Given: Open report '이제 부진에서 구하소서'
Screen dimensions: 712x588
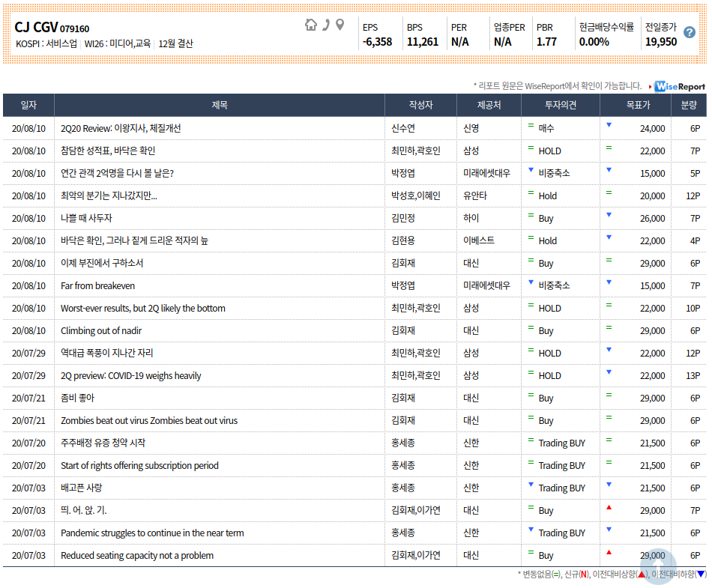Looking at the screenshot, I should pos(102,263).
